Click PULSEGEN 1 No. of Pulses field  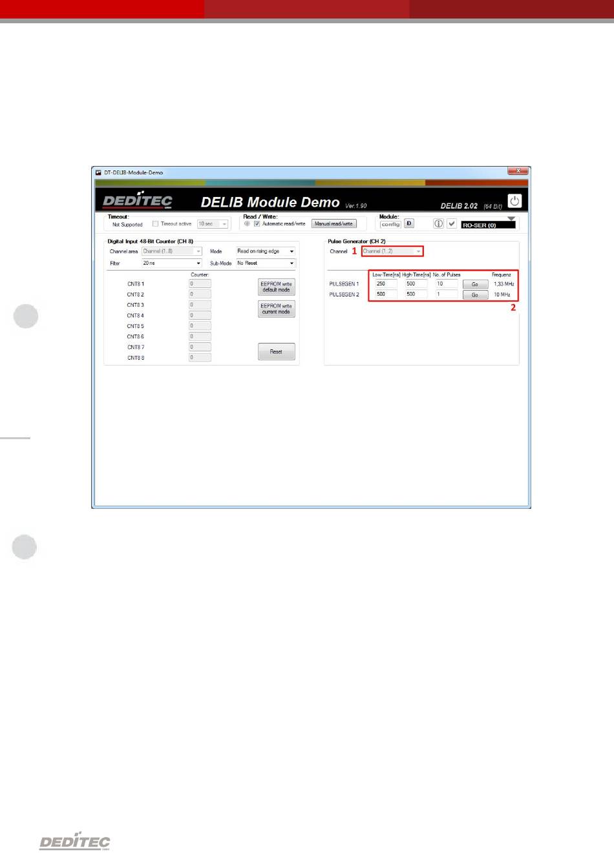(x=447, y=284)
